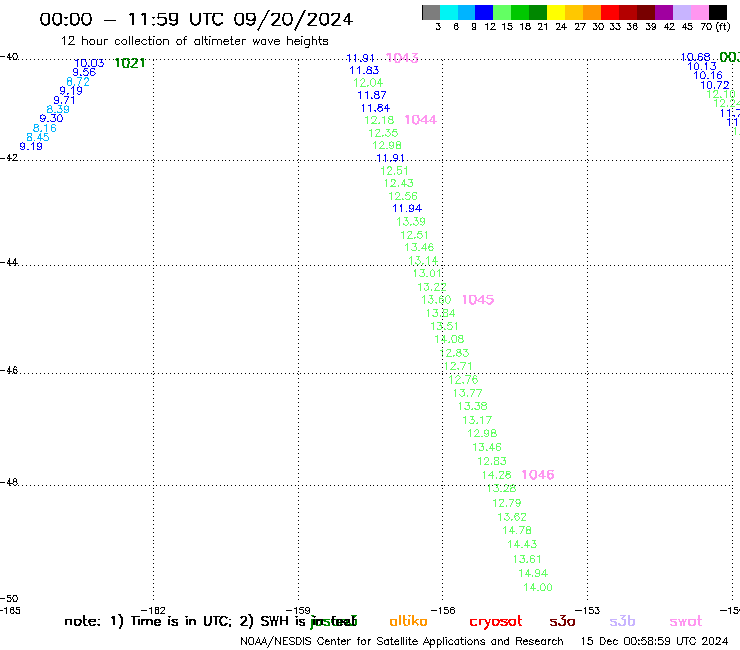Image resolution: width=740 pixels, height=650 pixels.
Task: Click the wave height value 13.62
Action: [x=512, y=517]
